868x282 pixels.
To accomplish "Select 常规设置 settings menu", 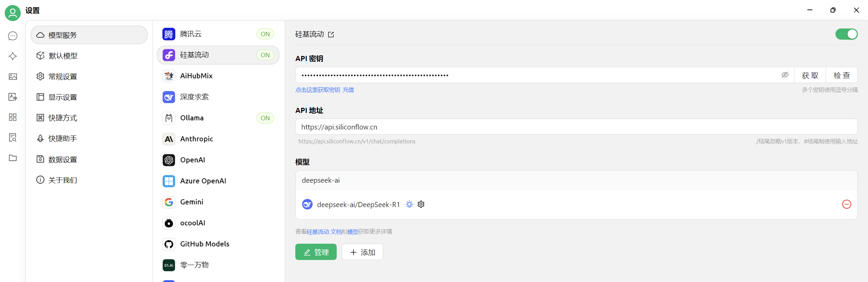I will coord(89,77).
